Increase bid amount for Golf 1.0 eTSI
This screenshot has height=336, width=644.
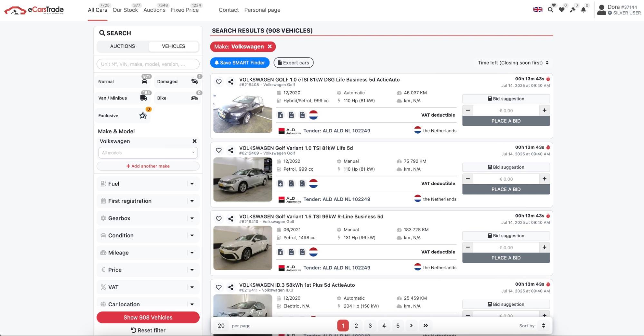(x=544, y=110)
